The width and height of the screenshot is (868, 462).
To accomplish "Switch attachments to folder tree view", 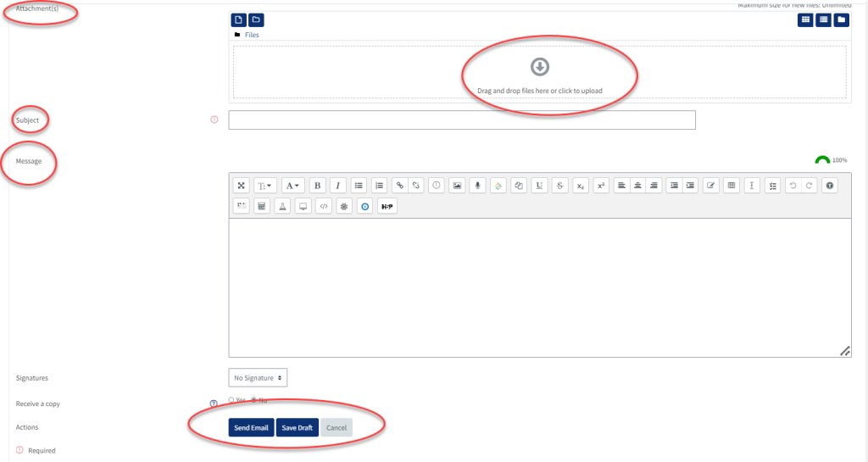I will click(x=841, y=19).
